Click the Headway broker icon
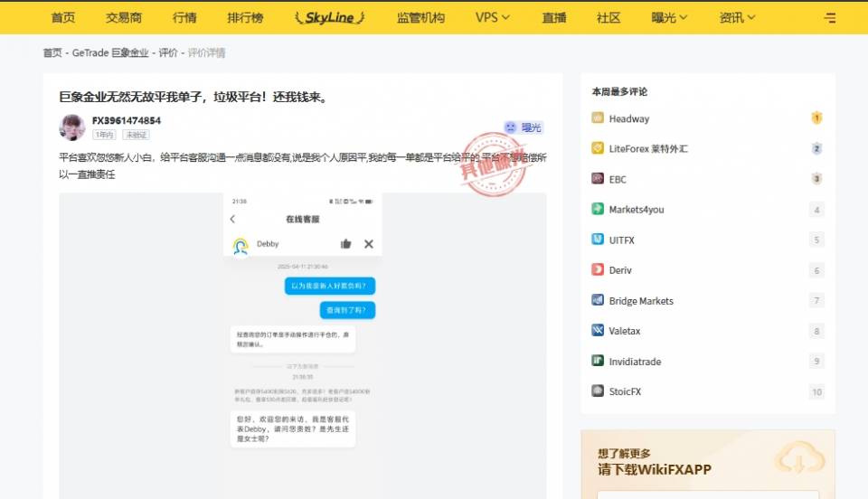This screenshot has width=868, height=499. tap(598, 118)
